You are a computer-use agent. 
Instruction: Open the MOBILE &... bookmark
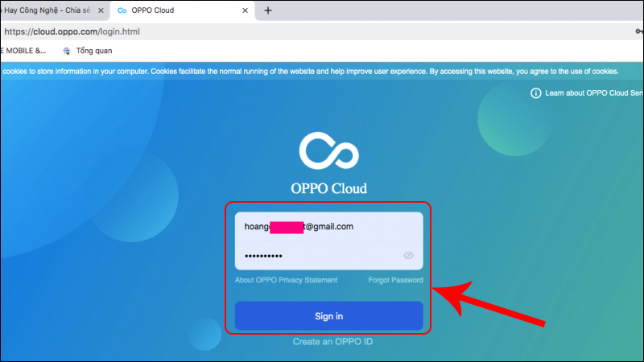[x=23, y=51]
